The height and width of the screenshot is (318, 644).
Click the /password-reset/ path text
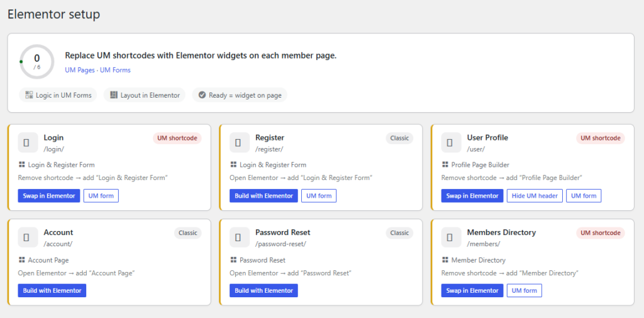(281, 244)
